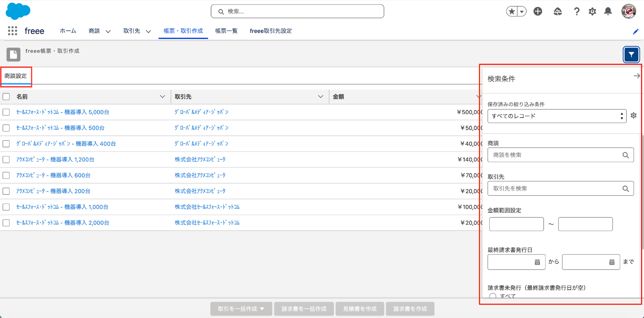Toggle the filter panel funnel button

coord(631,55)
